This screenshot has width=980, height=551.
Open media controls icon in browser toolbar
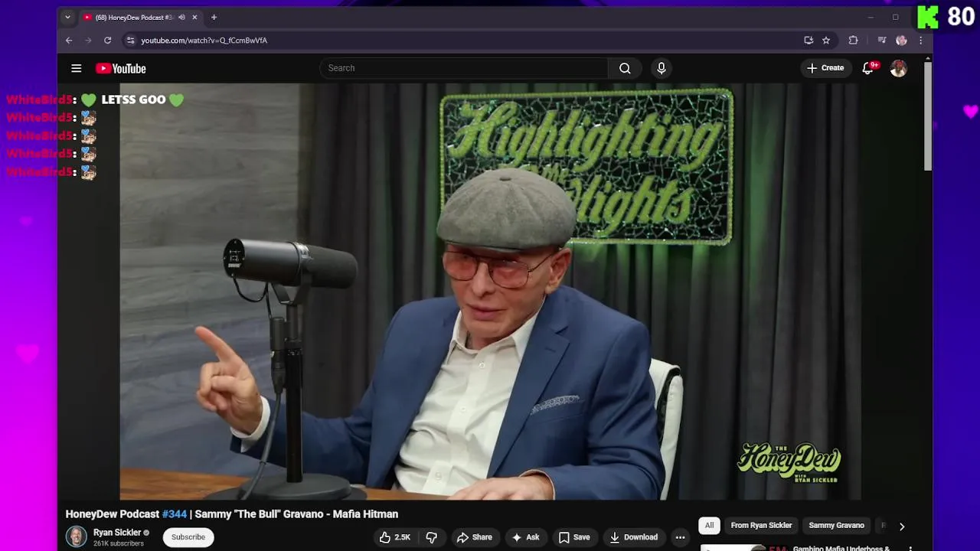coord(882,41)
